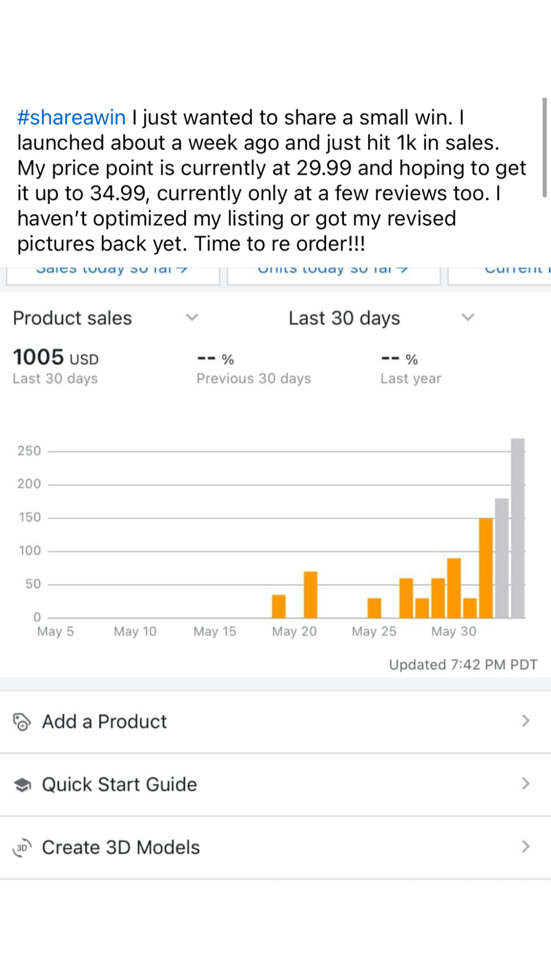
Task: Click the Quick Start Guide graduation cap icon
Action: click(x=22, y=785)
